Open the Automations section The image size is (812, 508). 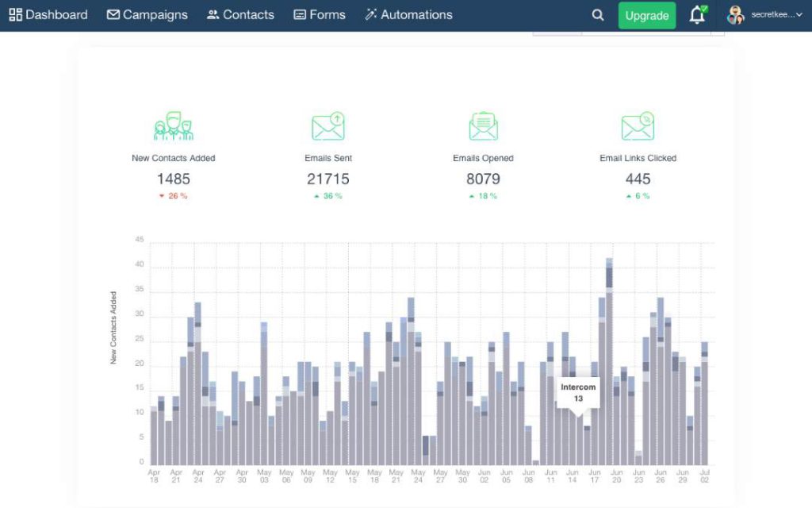coord(408,14)
